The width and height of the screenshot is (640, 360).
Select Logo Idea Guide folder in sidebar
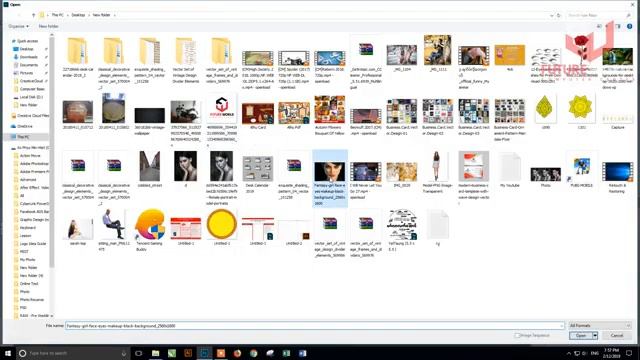click(33, 244)
